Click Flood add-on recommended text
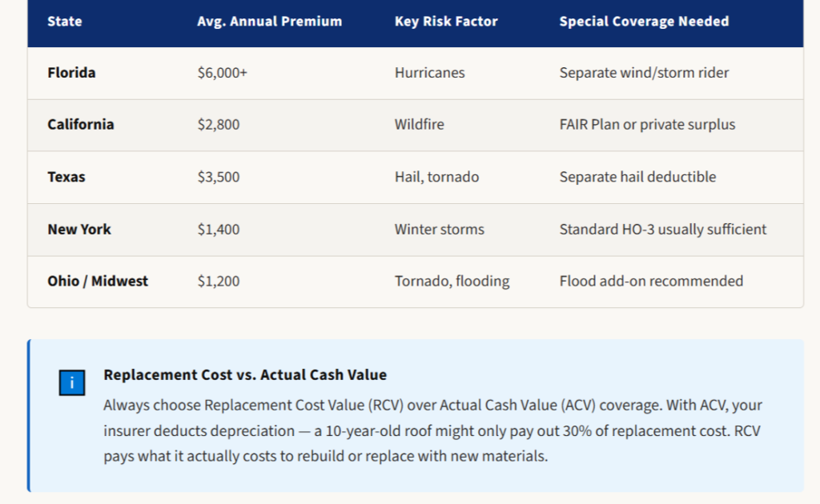Screen dimensions: 820x504 (651, 282)
